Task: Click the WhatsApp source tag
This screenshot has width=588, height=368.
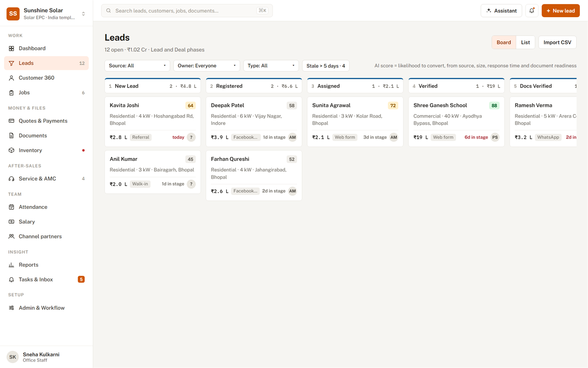Action: 548,137
